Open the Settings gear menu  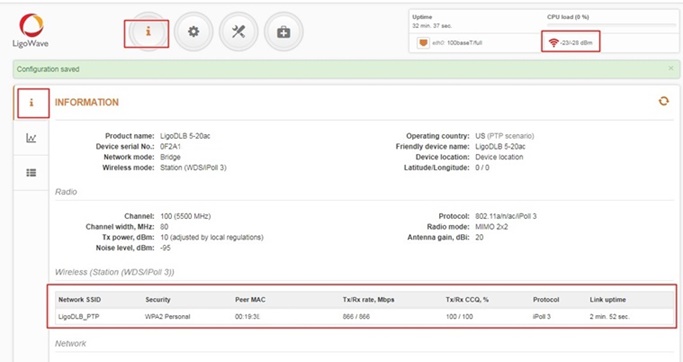click(x=193, y=32)
